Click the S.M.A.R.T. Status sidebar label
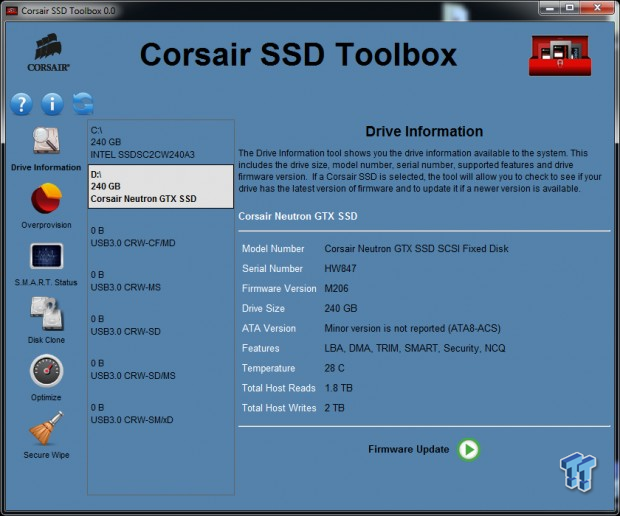 pos(46,282)
